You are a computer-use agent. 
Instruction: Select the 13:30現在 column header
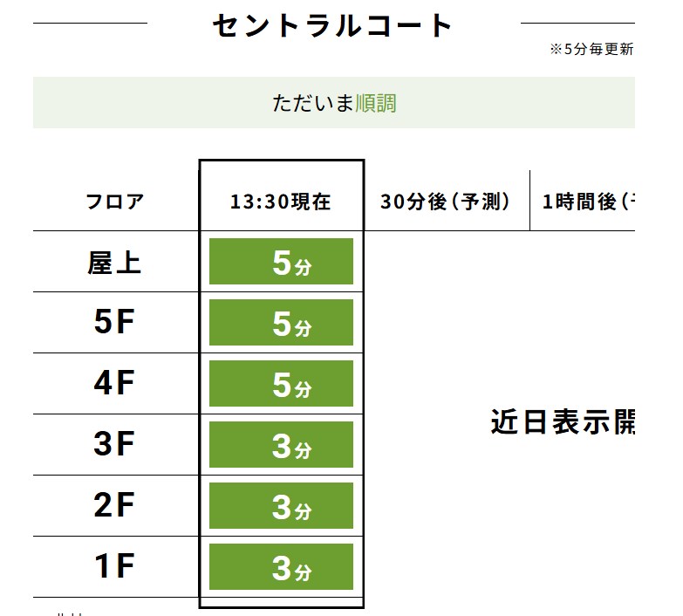[x=281, y=202]
